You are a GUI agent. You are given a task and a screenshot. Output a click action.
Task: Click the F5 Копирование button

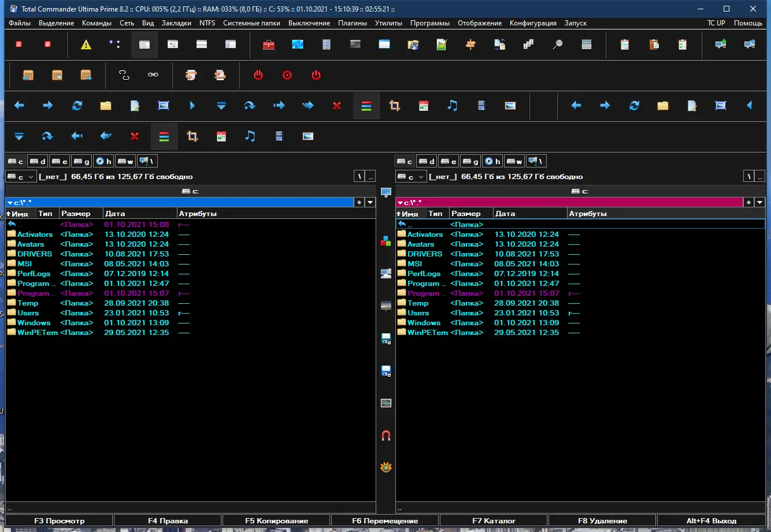pyautogui.click(x=276, y=520)
